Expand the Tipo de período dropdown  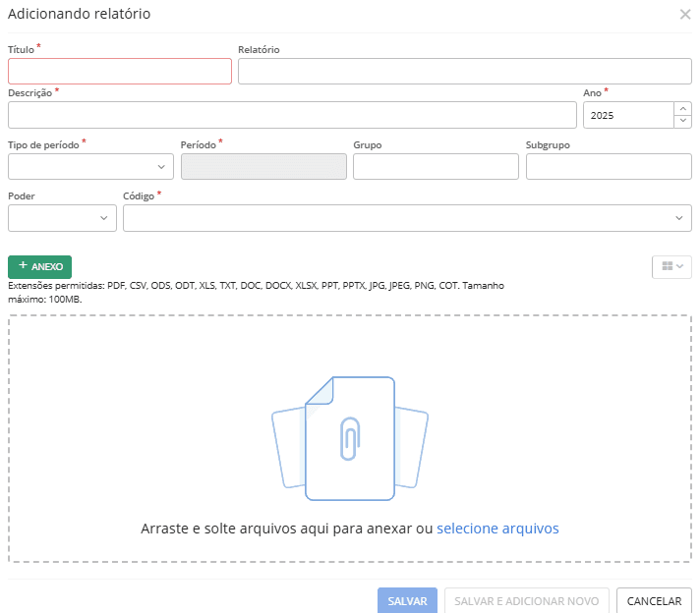(90, 167)
